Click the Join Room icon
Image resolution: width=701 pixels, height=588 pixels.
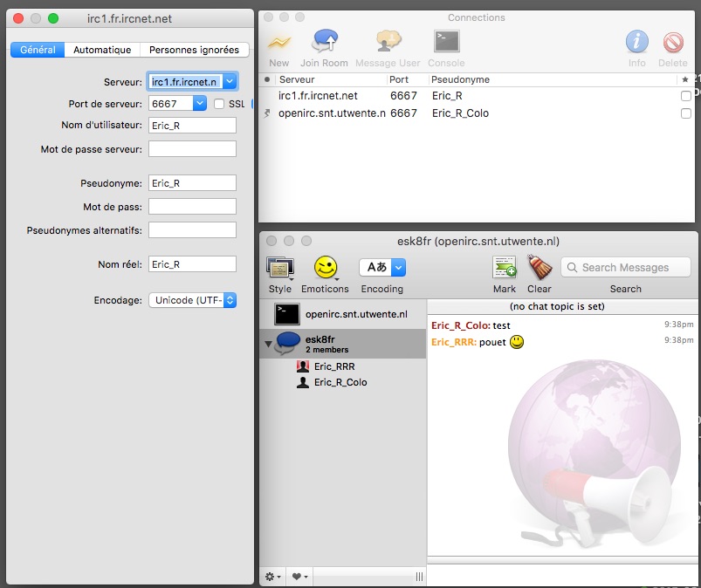pyautogui.click(x=324, y=43)
